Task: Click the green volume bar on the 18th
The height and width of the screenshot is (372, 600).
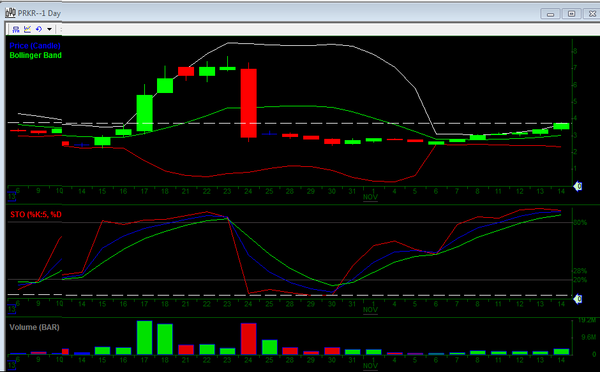Action: 165,339
